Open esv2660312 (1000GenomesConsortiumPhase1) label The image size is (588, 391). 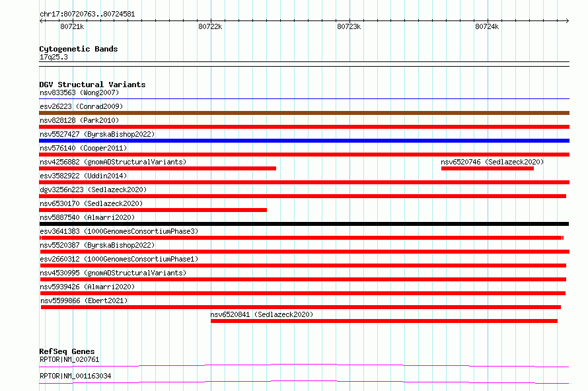pos(119,259)
